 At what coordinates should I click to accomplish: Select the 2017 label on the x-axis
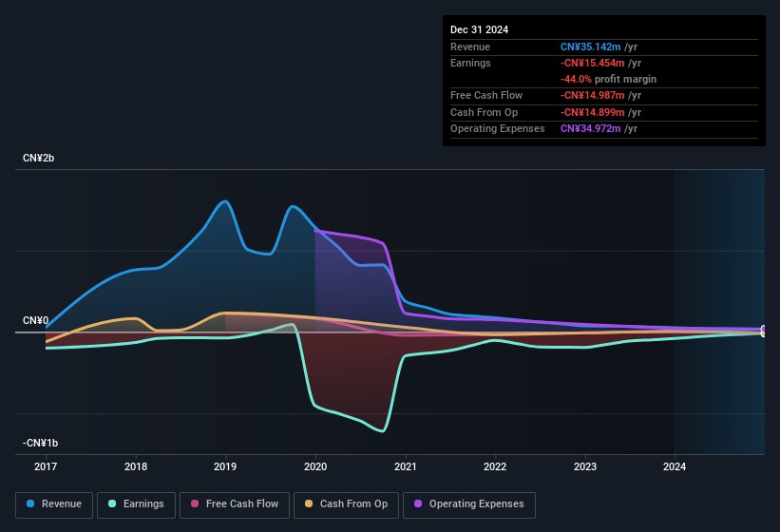coord(46,466)
